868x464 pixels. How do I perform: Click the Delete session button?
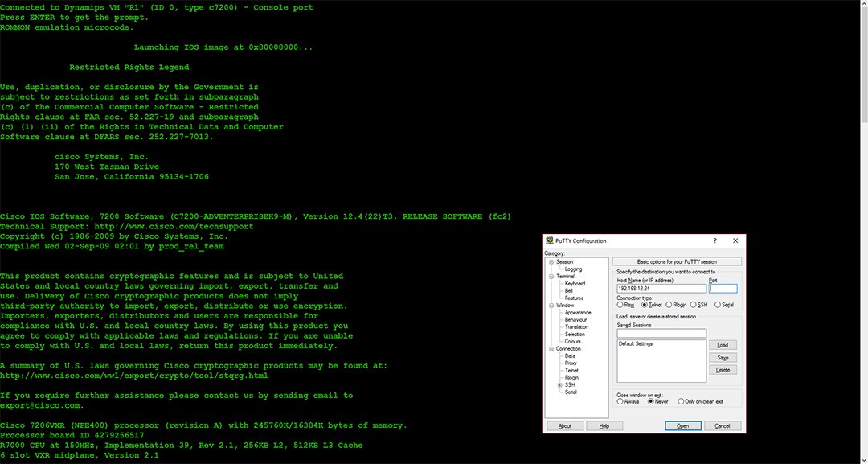(723, 370)
